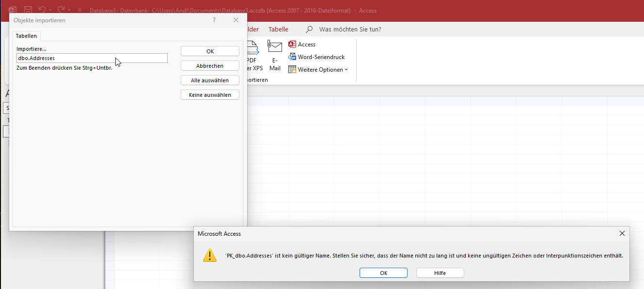Select Word-Seriendruck in the ribbon
644x289 pixels.
point(316,57)
